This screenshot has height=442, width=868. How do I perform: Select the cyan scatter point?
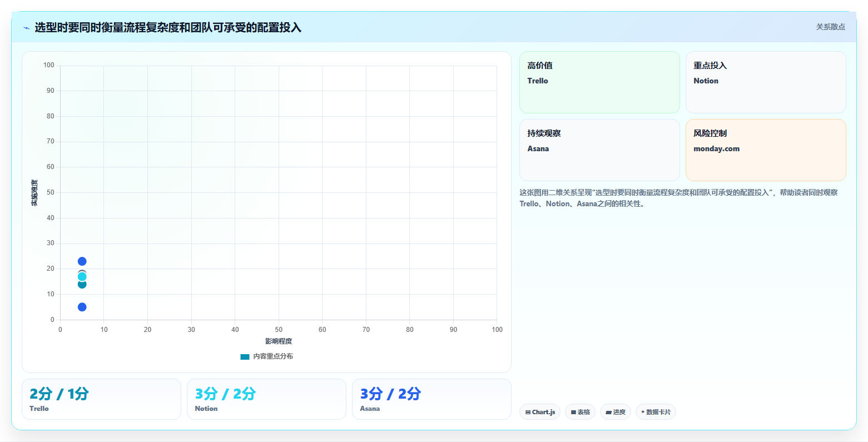pyautogui.click(x=82, y=277)
